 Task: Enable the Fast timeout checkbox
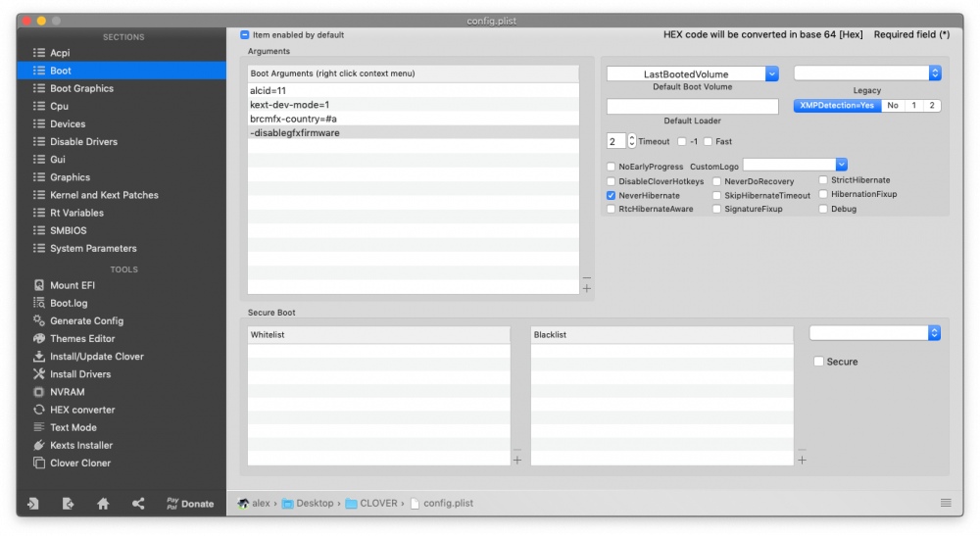pos(709,142)
